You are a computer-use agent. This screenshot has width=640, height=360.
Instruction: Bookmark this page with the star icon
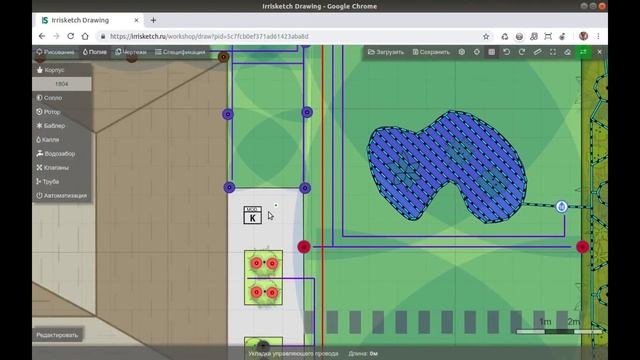(x=486, y=36)
